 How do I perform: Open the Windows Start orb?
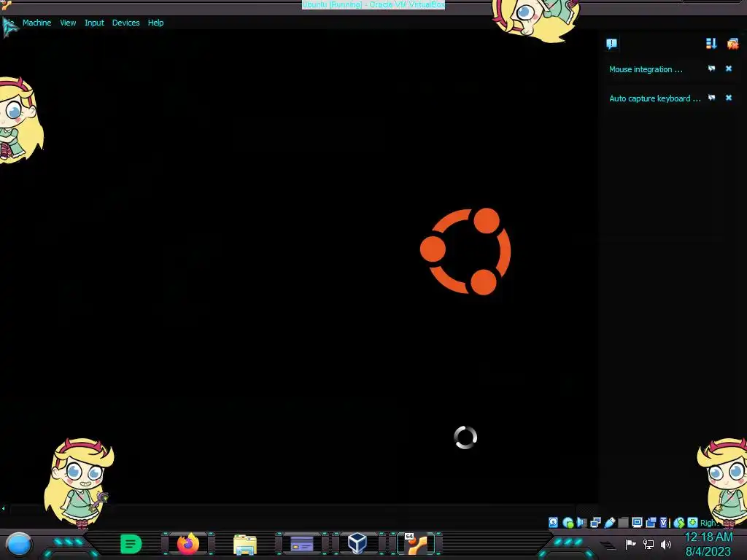19,545
